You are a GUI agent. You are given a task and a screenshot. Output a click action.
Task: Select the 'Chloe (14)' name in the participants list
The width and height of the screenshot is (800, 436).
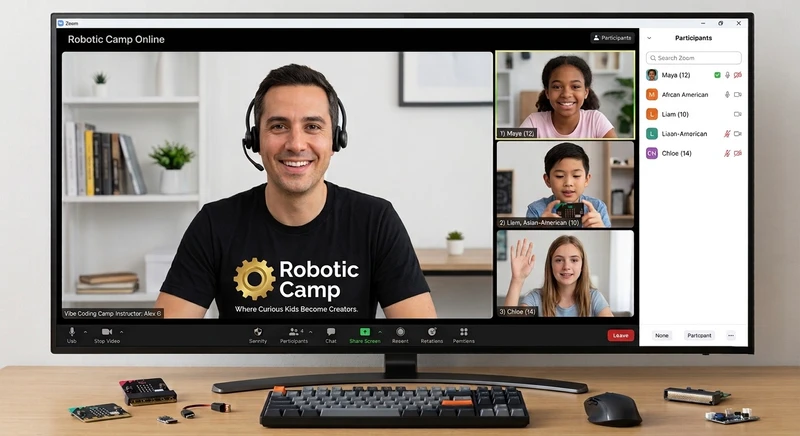point(677,153)
